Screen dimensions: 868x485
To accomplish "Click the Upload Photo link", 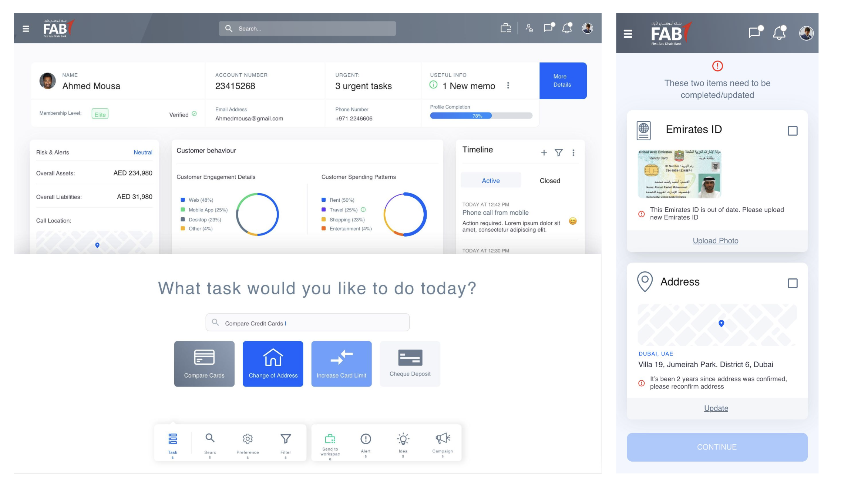I will click(715, 241).
